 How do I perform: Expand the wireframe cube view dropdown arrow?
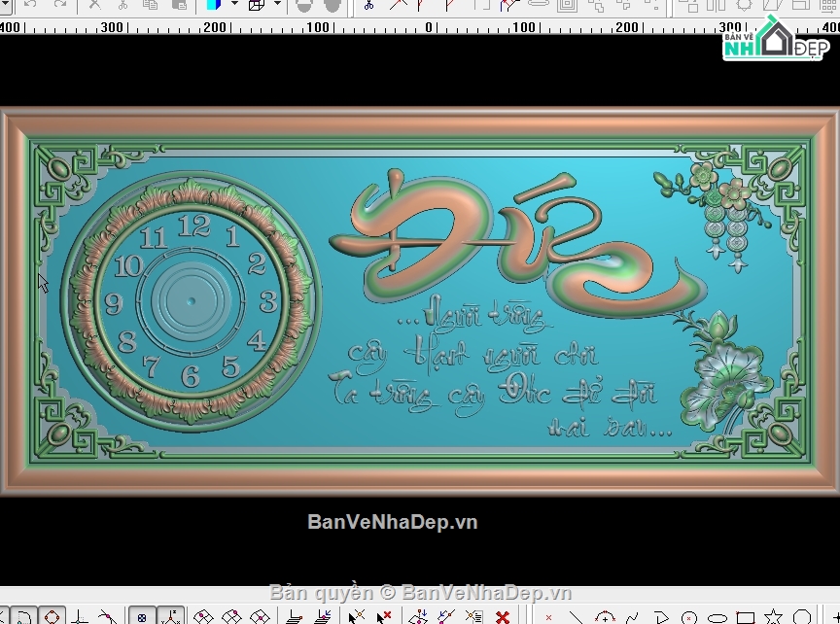277,4
